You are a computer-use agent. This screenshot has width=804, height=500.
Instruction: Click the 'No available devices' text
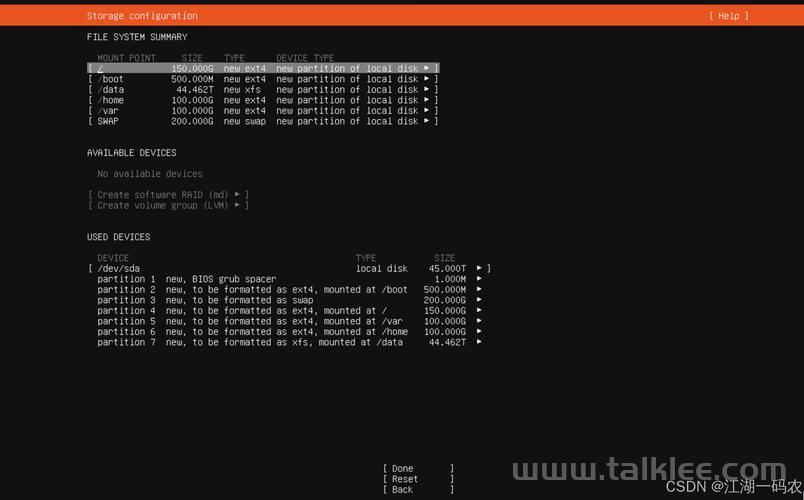pyautogui.click(x=150, y=174)
